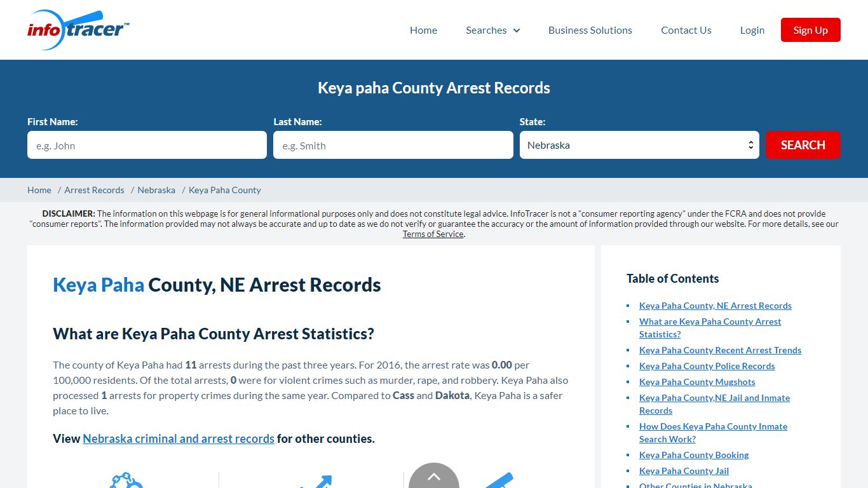Screen dimensions: 868x488
Task: Open Arrest Records breadcrumb link
Action: click(94, 190)
